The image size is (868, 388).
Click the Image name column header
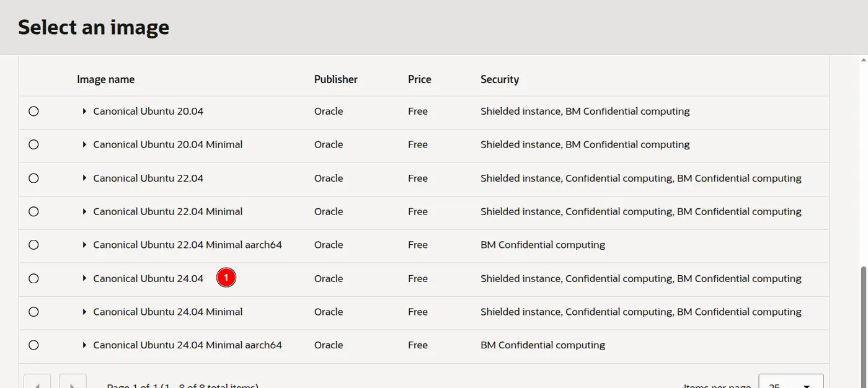105,79
